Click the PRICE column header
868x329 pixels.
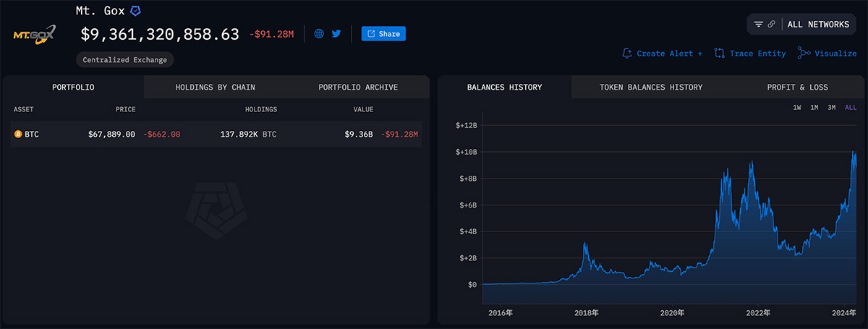(125, 109)
